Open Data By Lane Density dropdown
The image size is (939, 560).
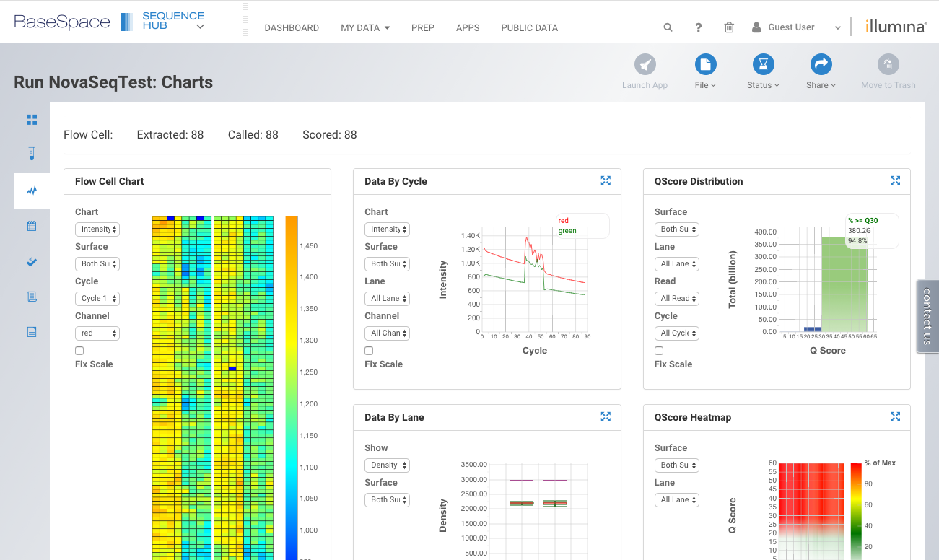pyautogui.click(x=387, y=465)
